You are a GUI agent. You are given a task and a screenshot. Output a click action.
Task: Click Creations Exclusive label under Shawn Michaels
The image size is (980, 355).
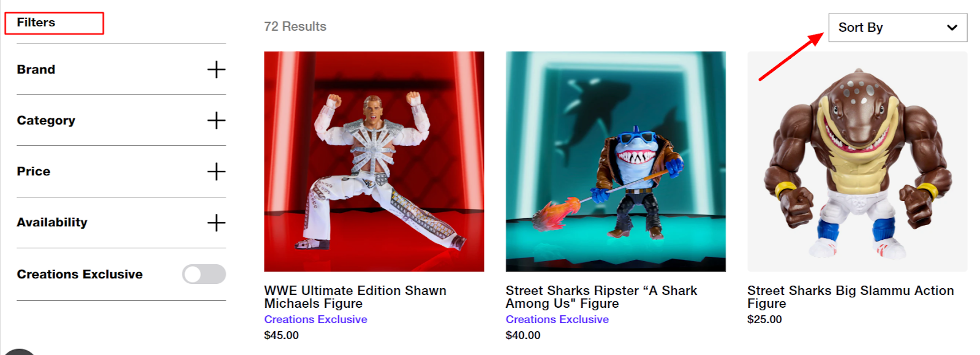[x=315, y=319]
